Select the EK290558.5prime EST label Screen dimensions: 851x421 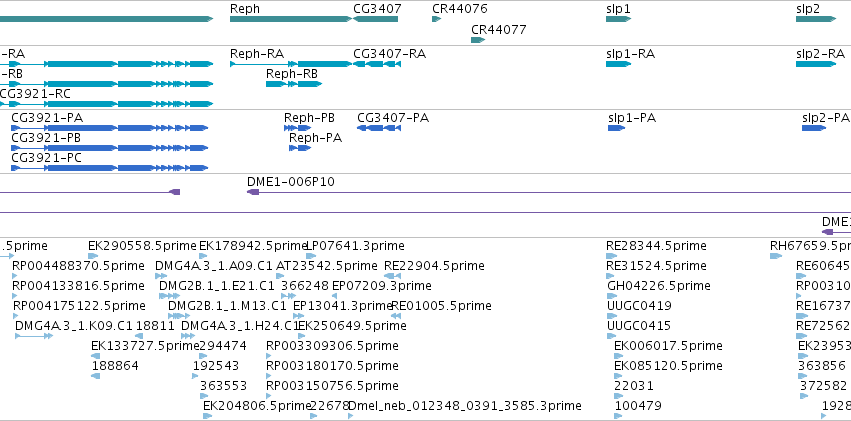142,246
